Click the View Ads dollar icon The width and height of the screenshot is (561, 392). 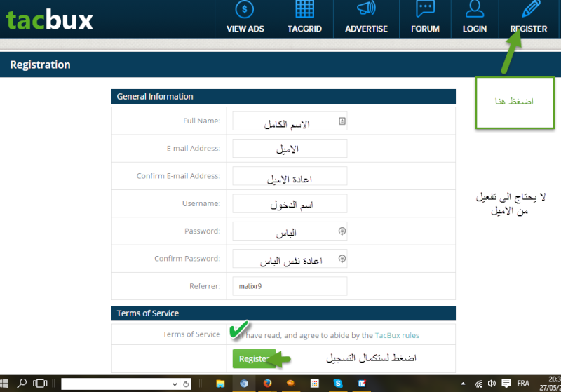click(244, 9)
